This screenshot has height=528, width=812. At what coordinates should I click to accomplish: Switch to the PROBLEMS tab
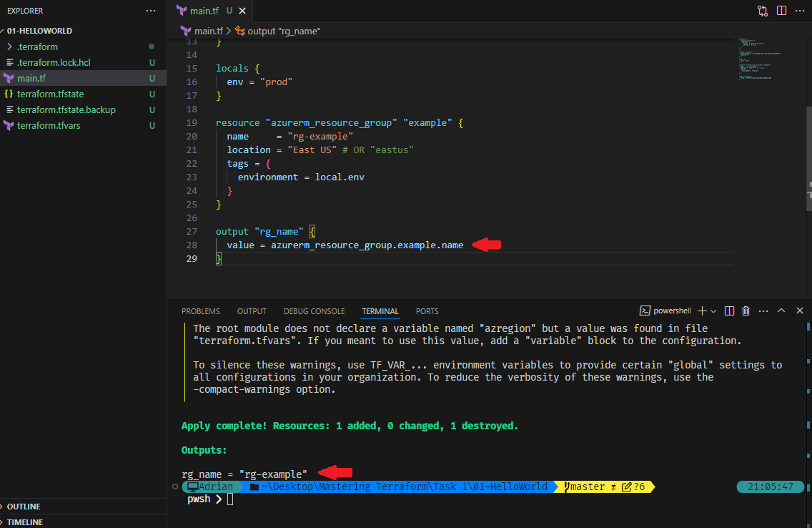[x=200, y=311]
